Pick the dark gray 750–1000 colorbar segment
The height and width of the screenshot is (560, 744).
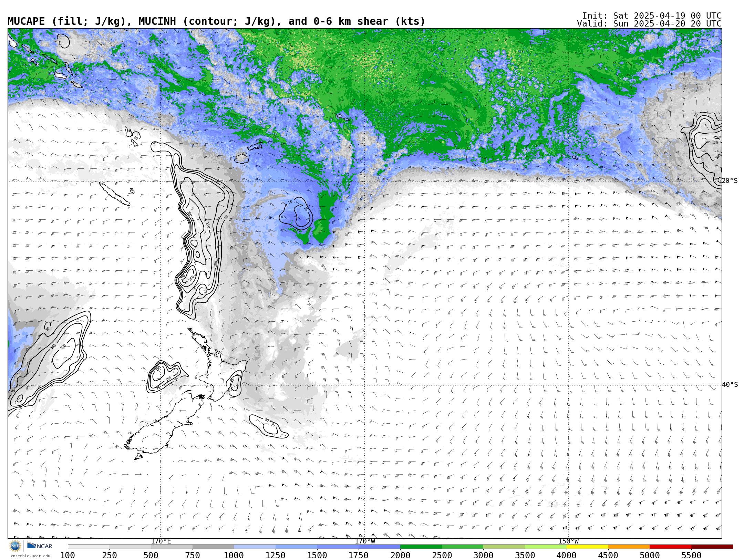click(213, 547)
